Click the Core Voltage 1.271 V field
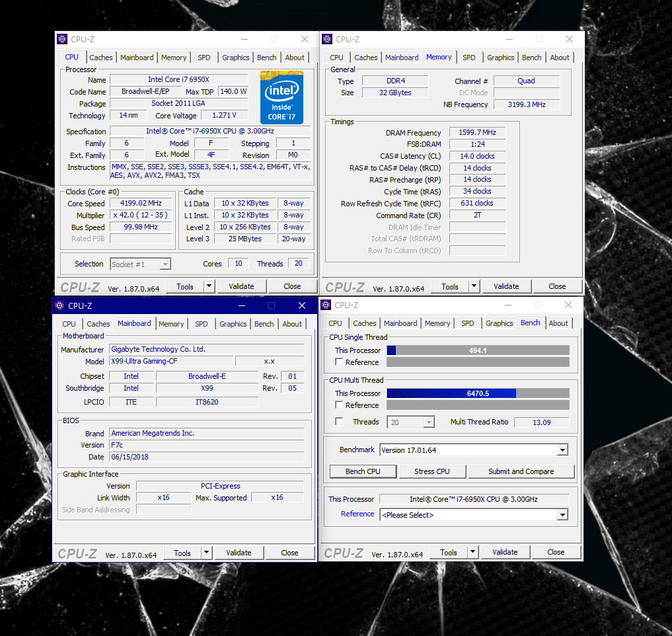The height and width of the screenshot is (636, 672). [x=224, y=115]
